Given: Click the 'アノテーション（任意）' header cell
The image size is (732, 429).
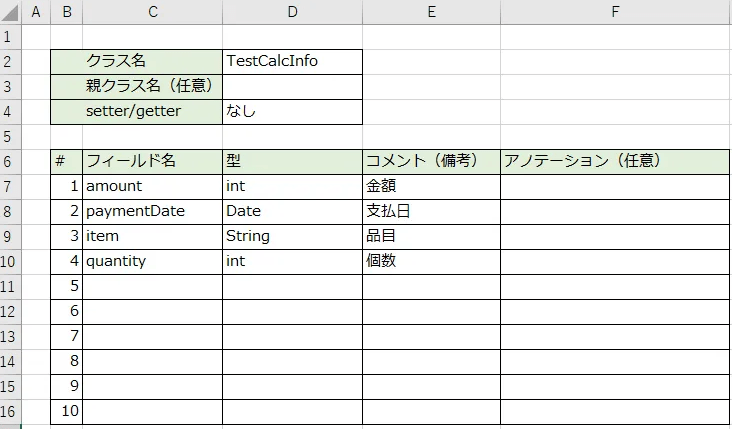Looking at the screenshot, I should [615, 162].
